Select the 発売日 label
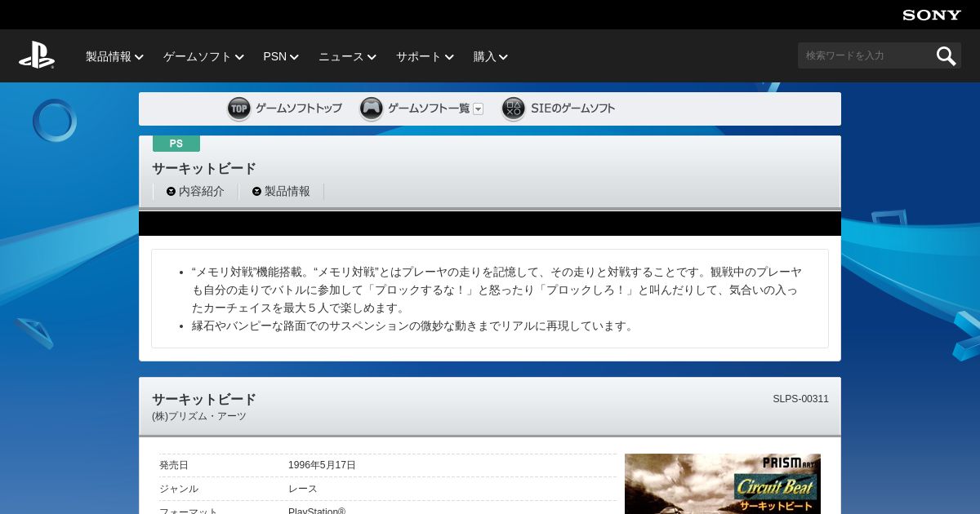Viewport: 980px width, 514px height. point(174,465)
